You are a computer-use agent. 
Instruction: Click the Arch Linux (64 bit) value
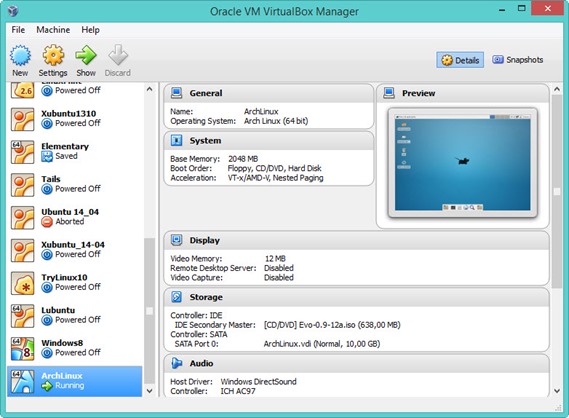276,121
